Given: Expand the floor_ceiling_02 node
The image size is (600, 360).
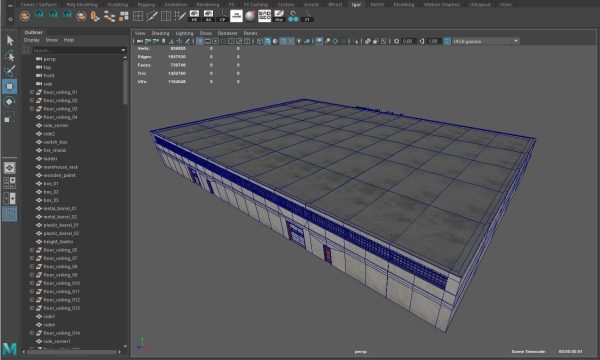Looking at the screenshot, I should pyautogui.click(x=32, y=101).
